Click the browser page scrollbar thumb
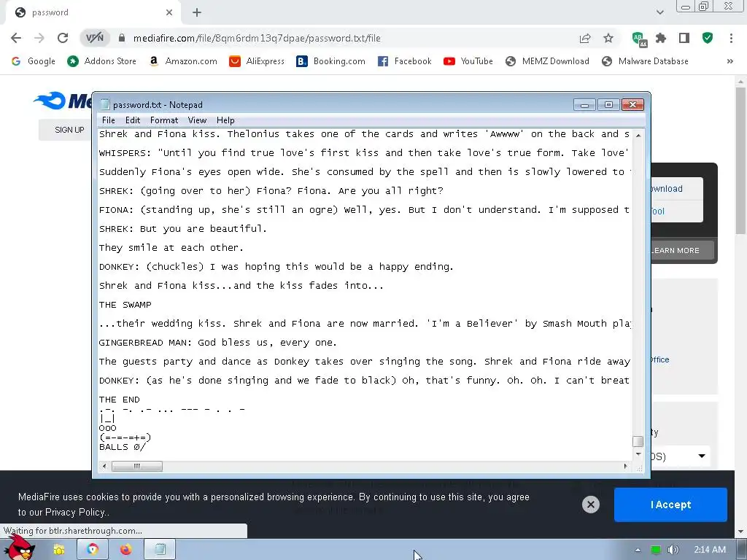This screenshot has height=560, width=747. pyautogui.click(x=740, y=160)
